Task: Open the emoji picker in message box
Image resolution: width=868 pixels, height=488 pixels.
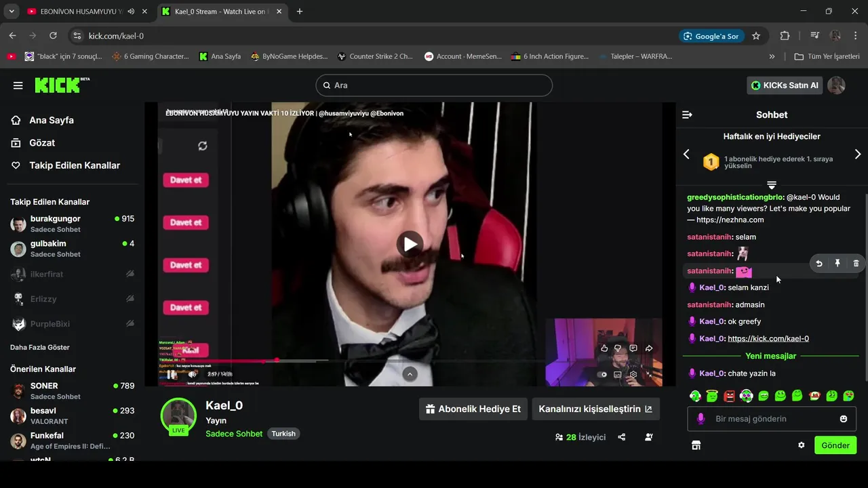Action: click(844, 419)
